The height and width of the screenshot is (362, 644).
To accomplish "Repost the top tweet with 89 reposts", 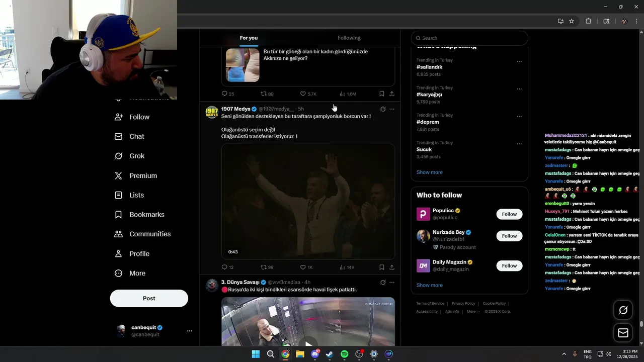I will pos(267,94).
